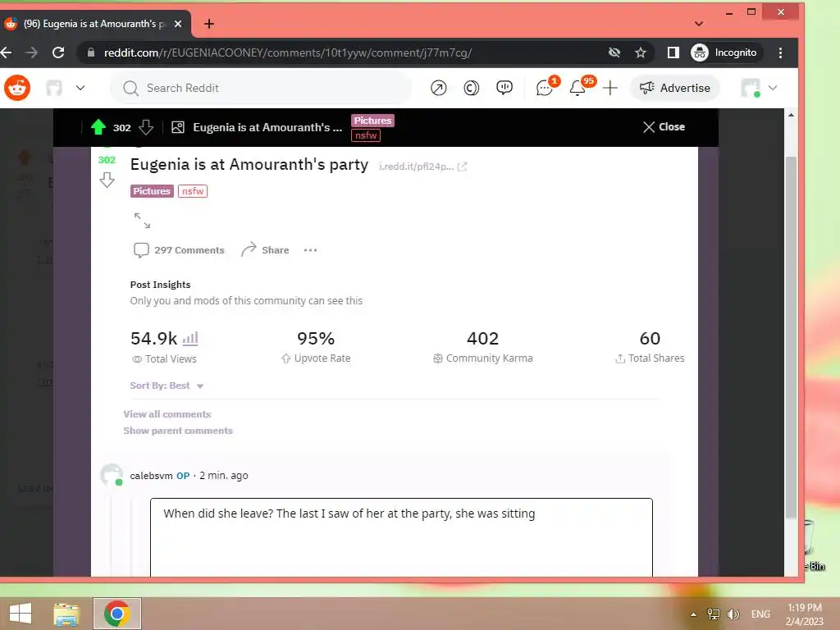Click the 95% Upvote Rate value
The height and width of the screenshot is (630, 840).
click(x=316, y=339)
